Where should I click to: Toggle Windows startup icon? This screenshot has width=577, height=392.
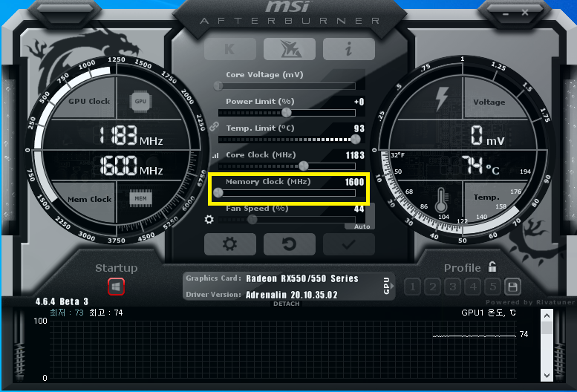coord(116,287)
